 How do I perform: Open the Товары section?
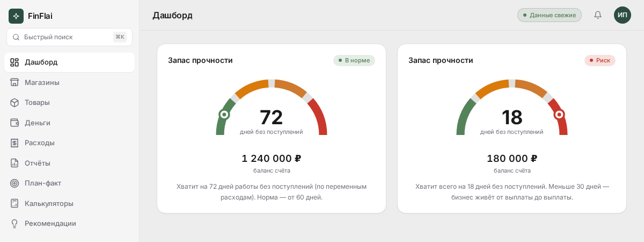tap(69, 103)
